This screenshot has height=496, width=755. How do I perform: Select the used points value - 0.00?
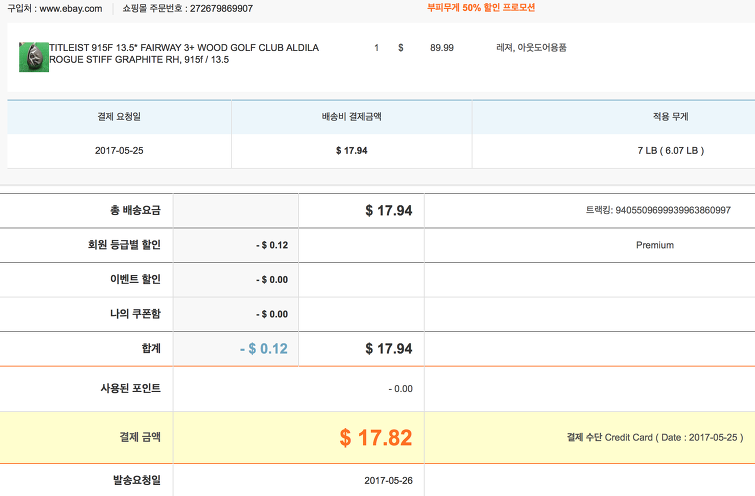401,389
